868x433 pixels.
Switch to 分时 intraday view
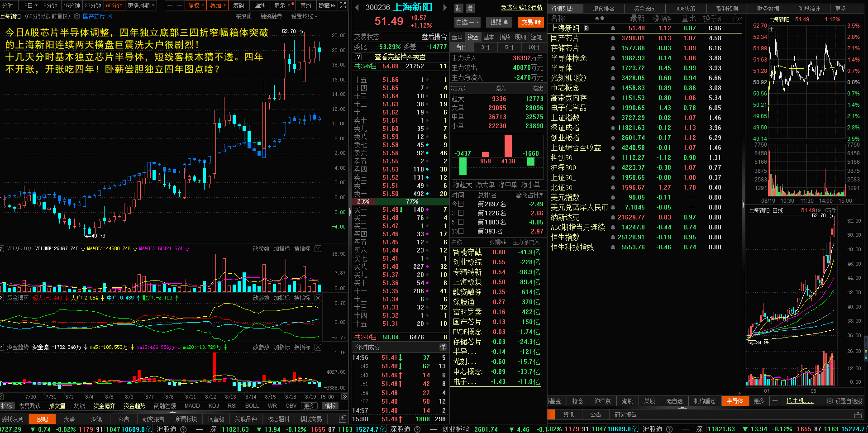click(8, 5)
